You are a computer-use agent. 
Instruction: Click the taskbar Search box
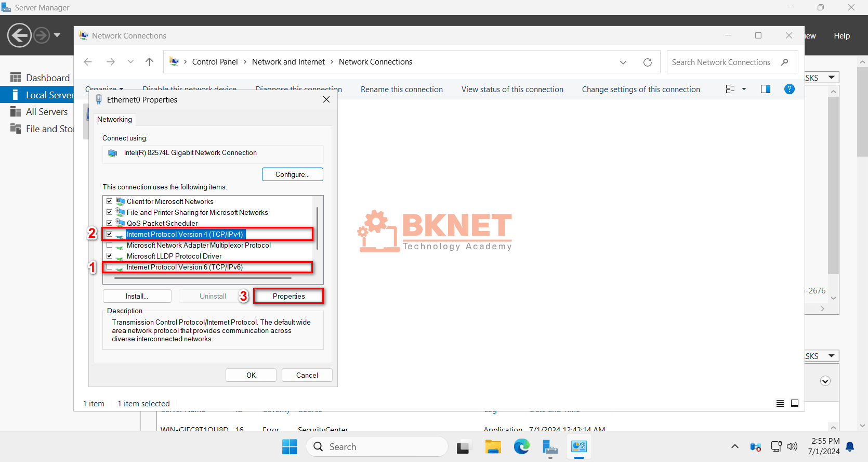coord(377,447)
